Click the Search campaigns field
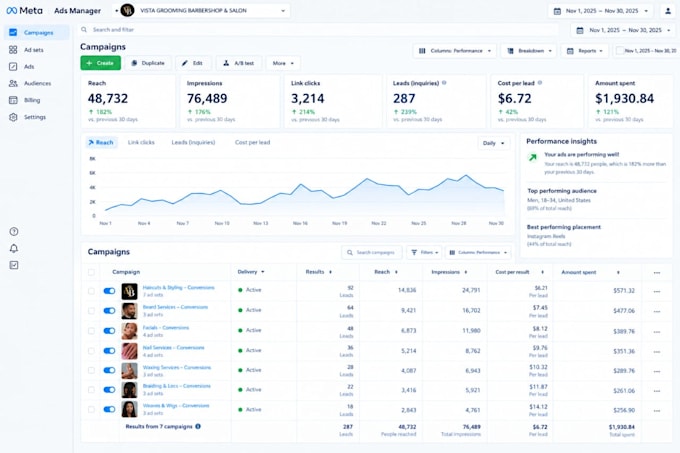This screenshot has width=680, height=453. [372, 252]
